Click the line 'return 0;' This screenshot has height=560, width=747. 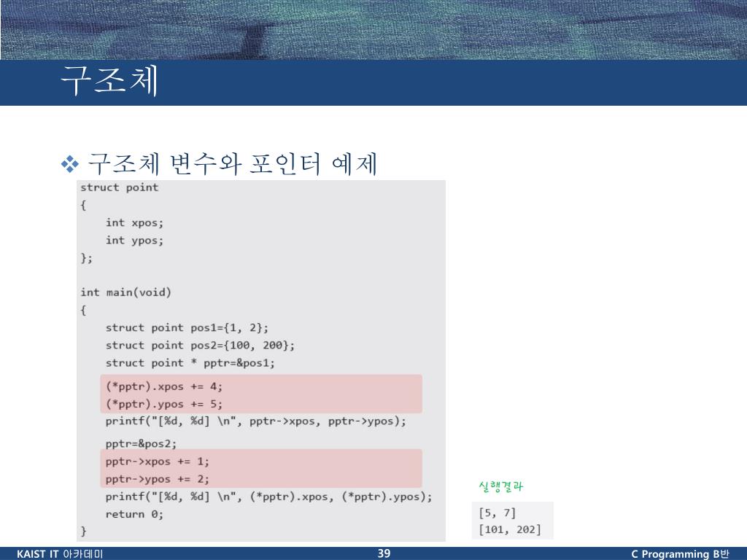[x=134, y=514]
